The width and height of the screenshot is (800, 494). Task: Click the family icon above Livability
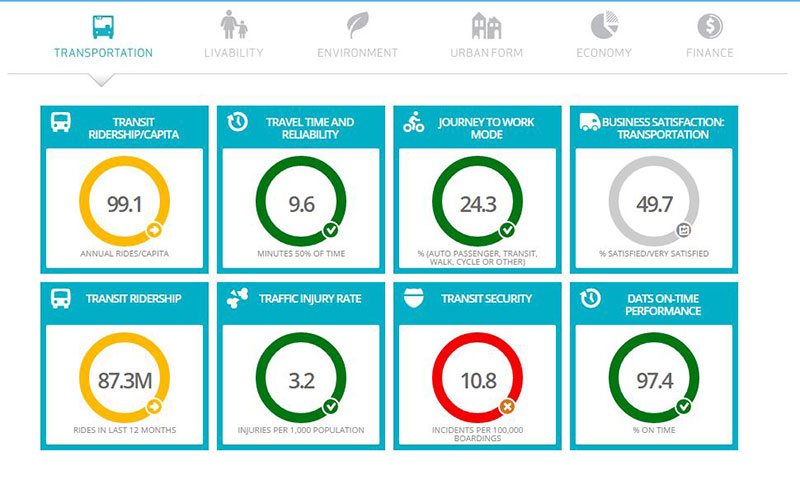[233, 25]
